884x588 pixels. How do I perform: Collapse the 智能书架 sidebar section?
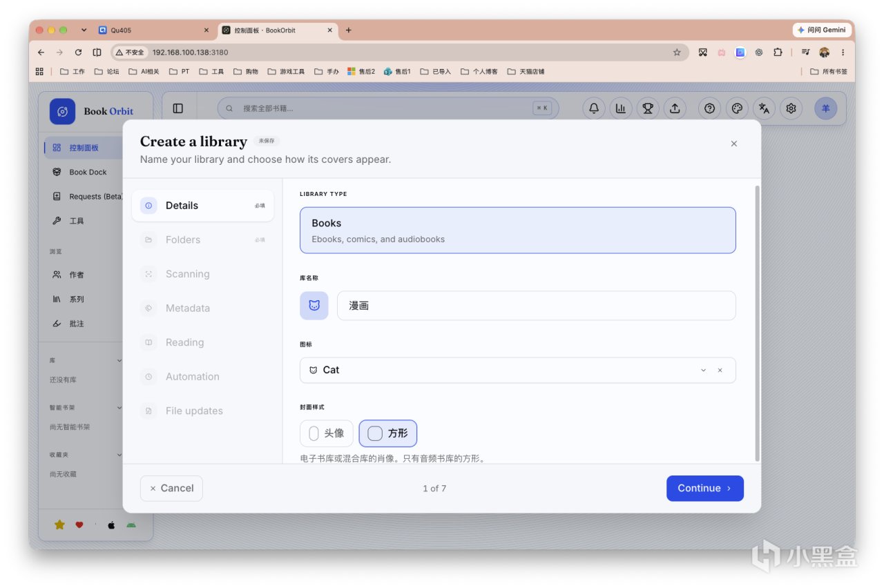coord(119,408)
